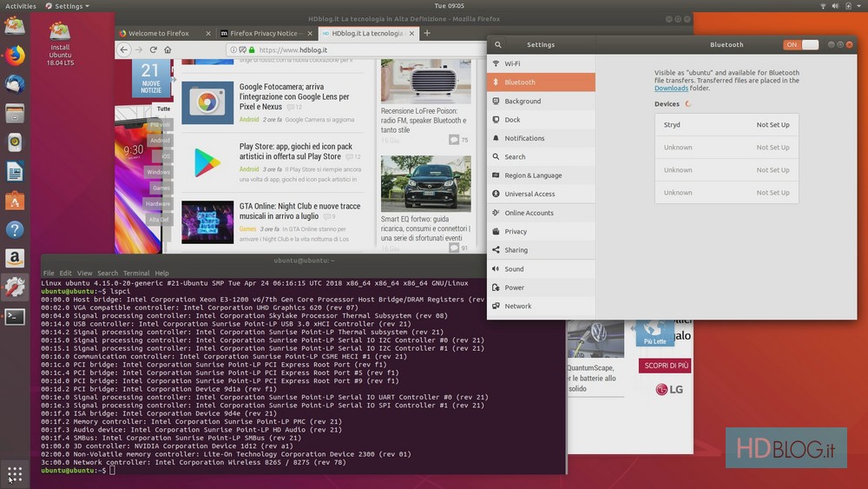Open Thunderbird from the dock
868x489 pixels.
pyautogui.click(x=15, y=84)
